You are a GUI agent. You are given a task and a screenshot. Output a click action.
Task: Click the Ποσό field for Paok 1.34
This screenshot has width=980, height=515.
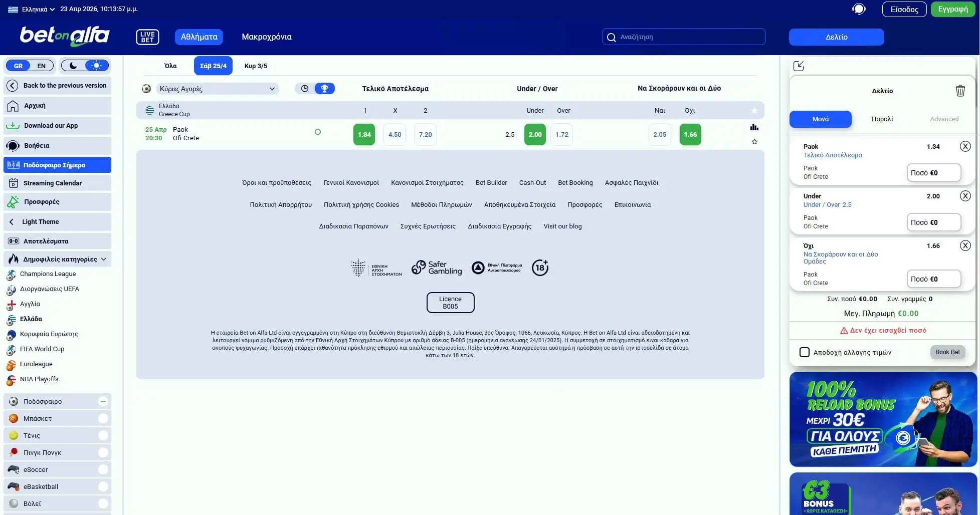pos(934,173)
